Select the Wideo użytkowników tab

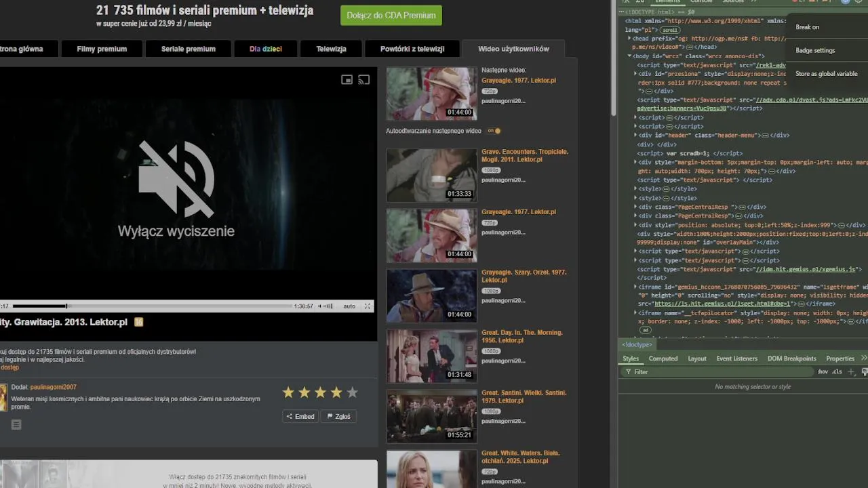point(513,49)
